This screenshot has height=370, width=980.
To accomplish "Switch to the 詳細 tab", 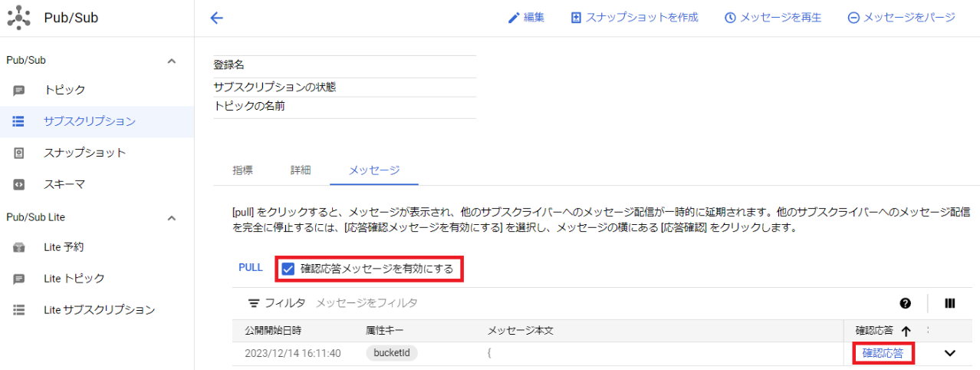I will tap(301, 170).
